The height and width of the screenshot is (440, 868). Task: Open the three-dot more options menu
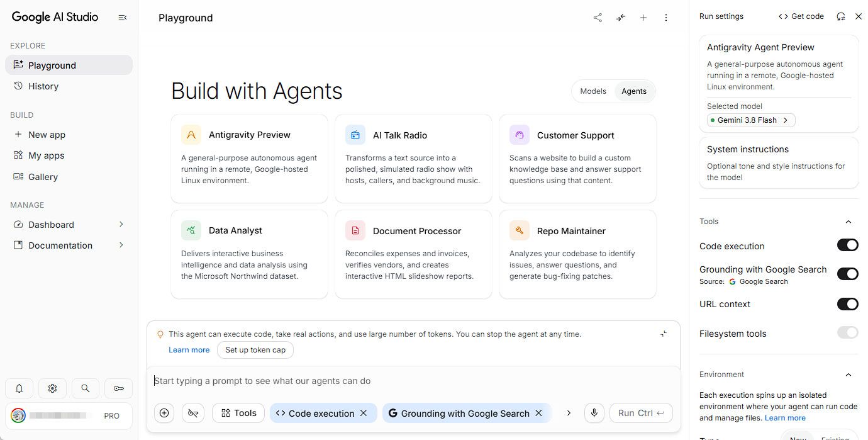pos(666,18)
